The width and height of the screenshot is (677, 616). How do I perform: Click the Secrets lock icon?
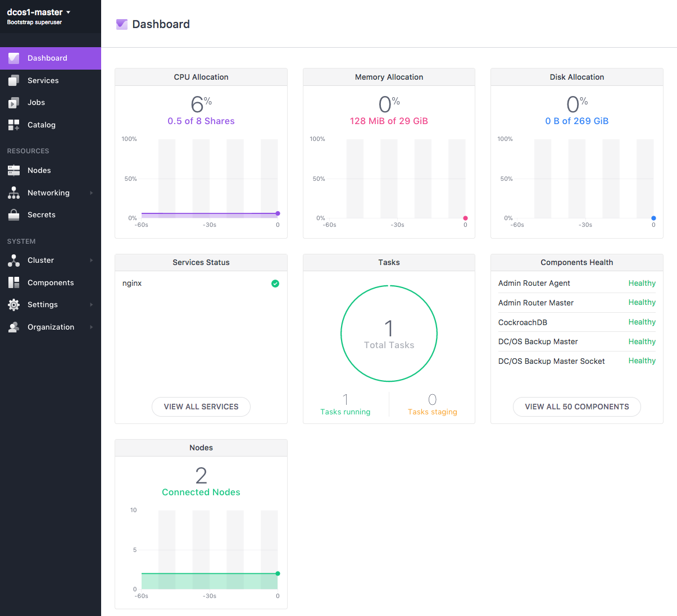[x=14, y=215]
